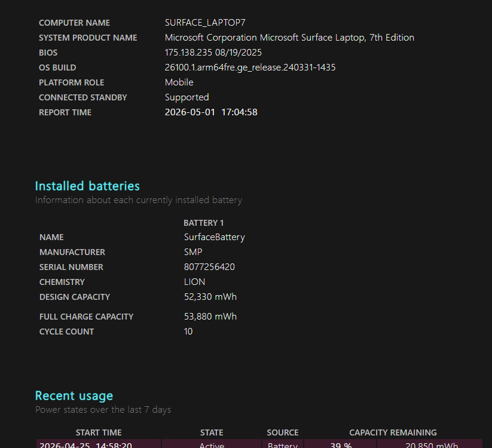
Task: Select report time 2026-05-01 17:04:58
Action: coord(211,112)
